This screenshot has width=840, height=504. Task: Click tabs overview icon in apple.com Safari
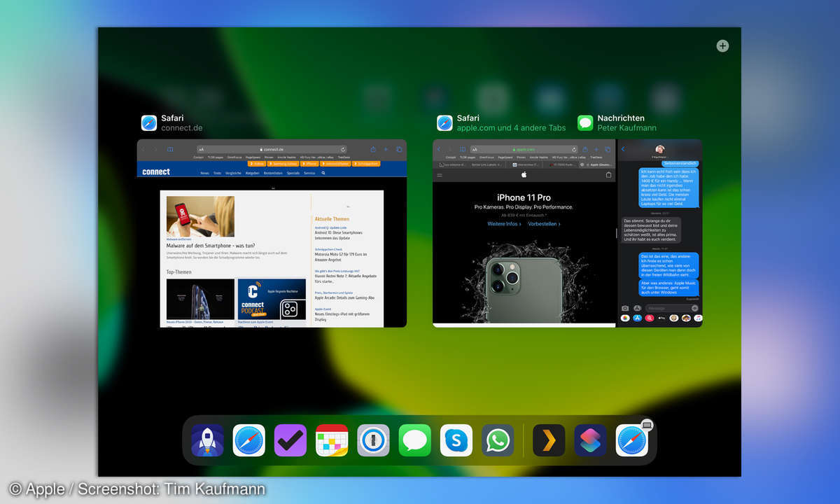point(609,149)
